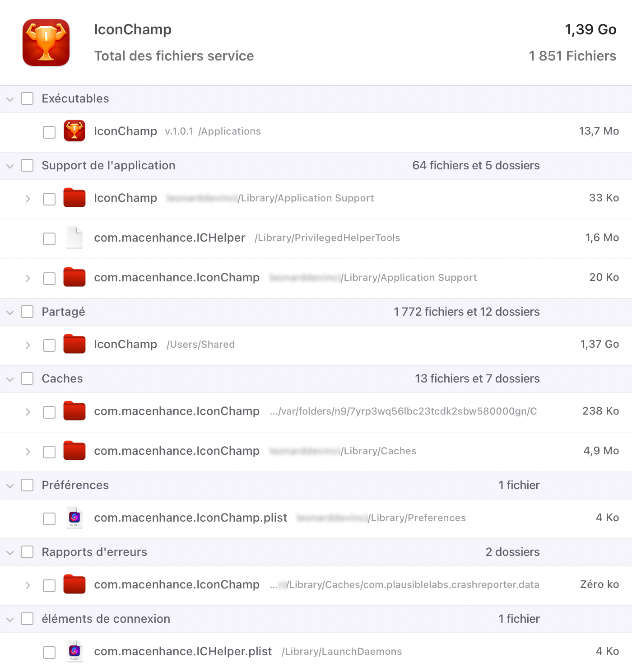Click the red IconChamp folder in /Users/Shared
632x672 pixels.
(74, 344)
